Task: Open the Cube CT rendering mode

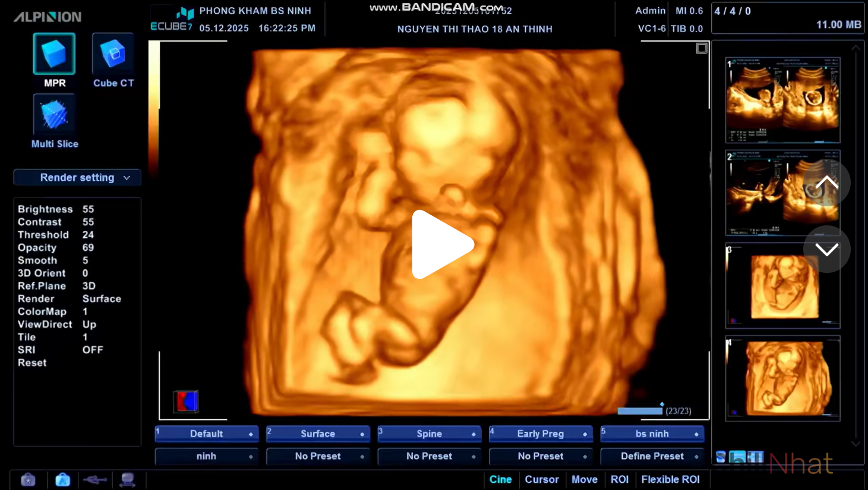Action: pos(113,55)
